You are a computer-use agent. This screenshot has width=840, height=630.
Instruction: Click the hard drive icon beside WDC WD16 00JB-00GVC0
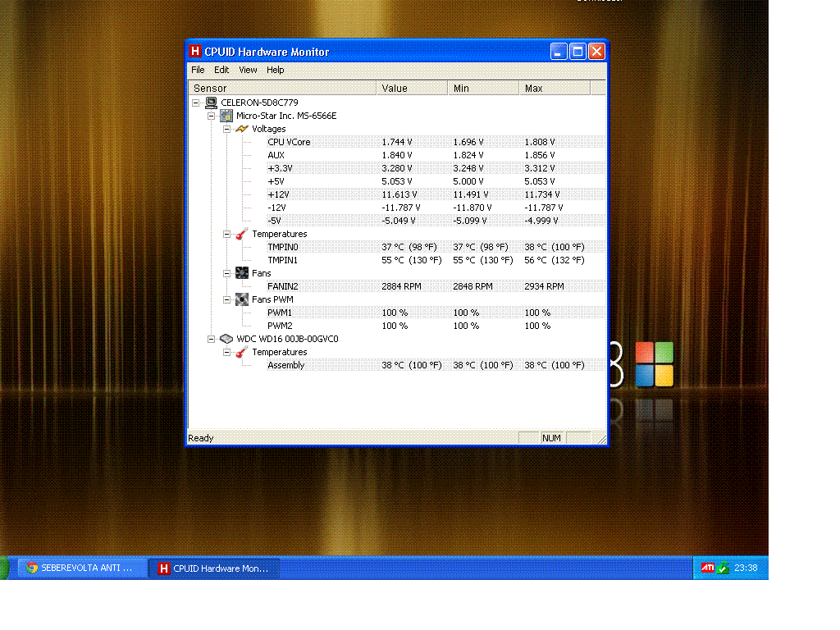tap(226, 339)
